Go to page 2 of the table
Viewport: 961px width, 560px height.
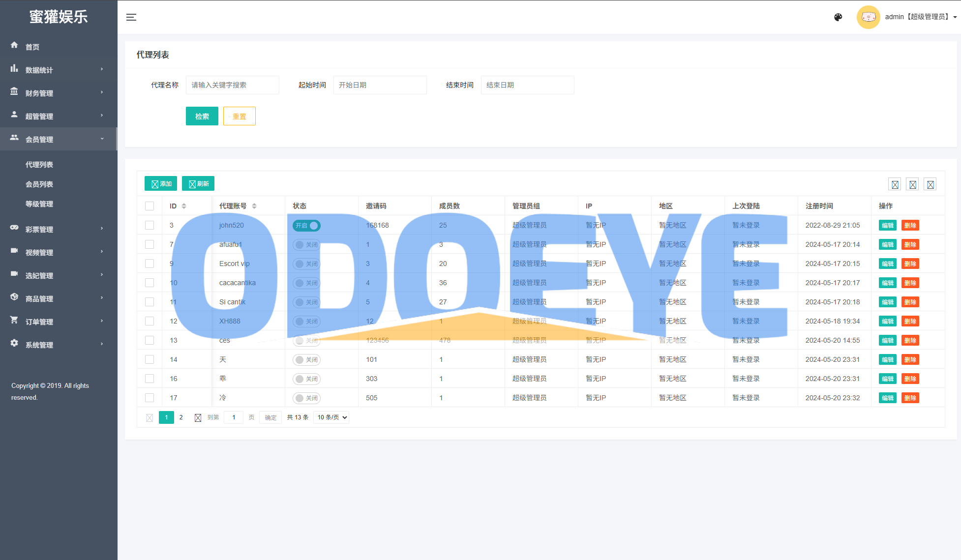pyautogui.click(x=181, y=417)
